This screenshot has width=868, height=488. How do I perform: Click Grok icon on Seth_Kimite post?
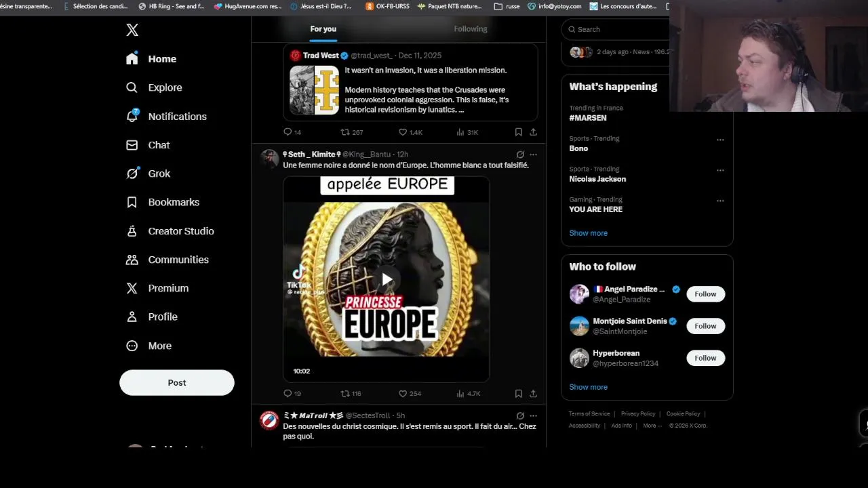tap(520, 155)
